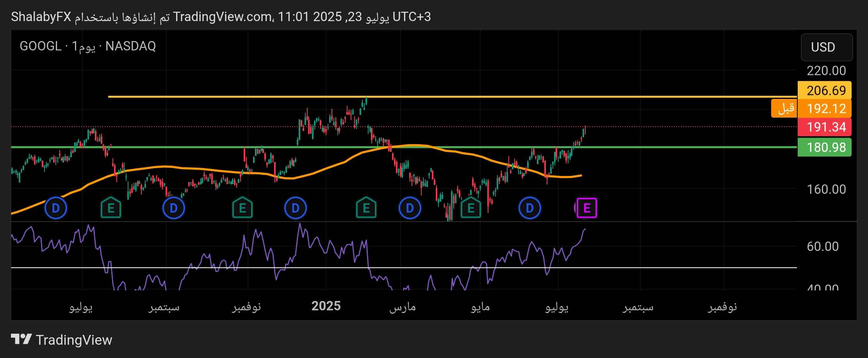The height and width of the screenshot is (358, 868).
Task: Select the orange 192.12 pre-market price label
Action: click(824, 108)
